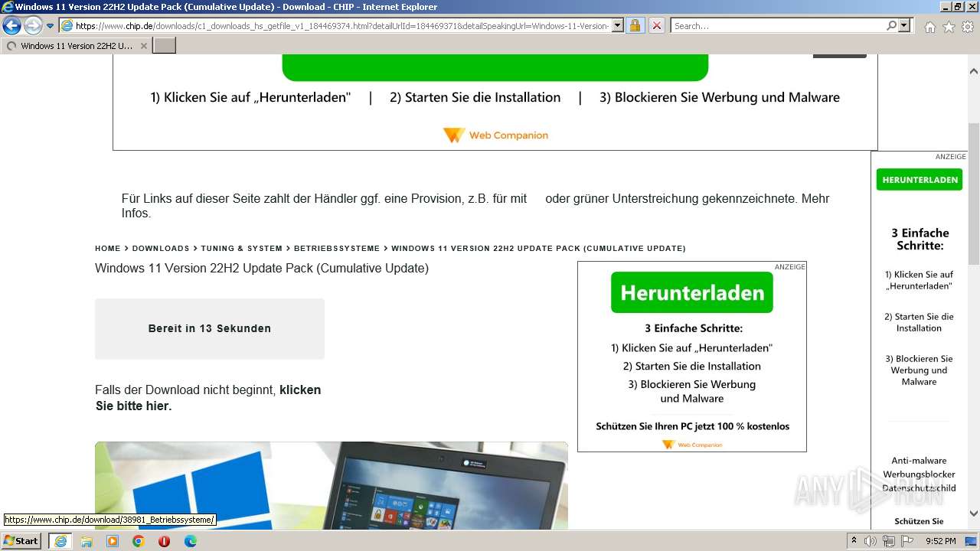
Task: Click the Windows laptop preview image
Action: pyautogui.click(x=332, y=485)
